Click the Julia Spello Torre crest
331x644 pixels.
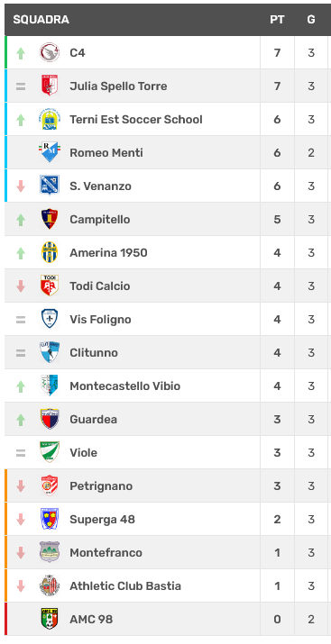coord(50,86)
